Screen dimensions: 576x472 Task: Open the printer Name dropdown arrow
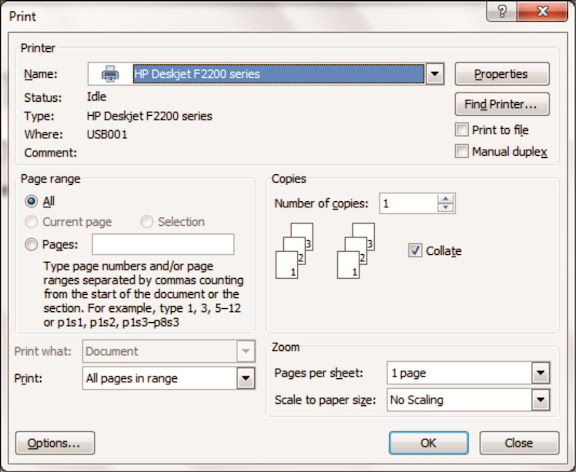435,74
